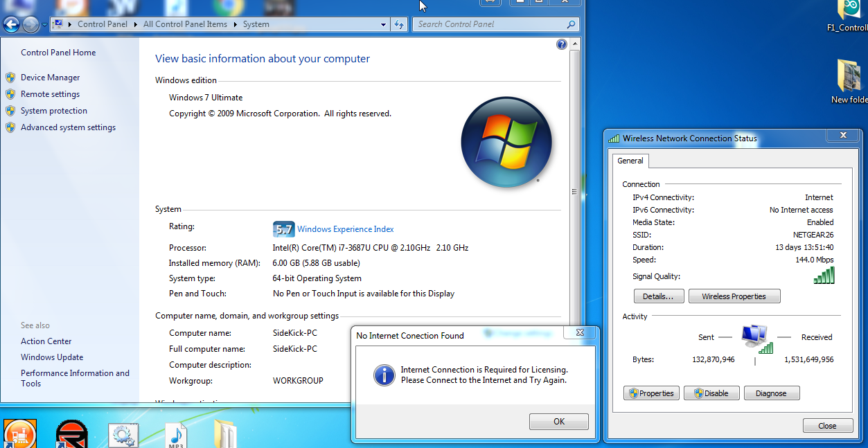Open System protection

54,111
